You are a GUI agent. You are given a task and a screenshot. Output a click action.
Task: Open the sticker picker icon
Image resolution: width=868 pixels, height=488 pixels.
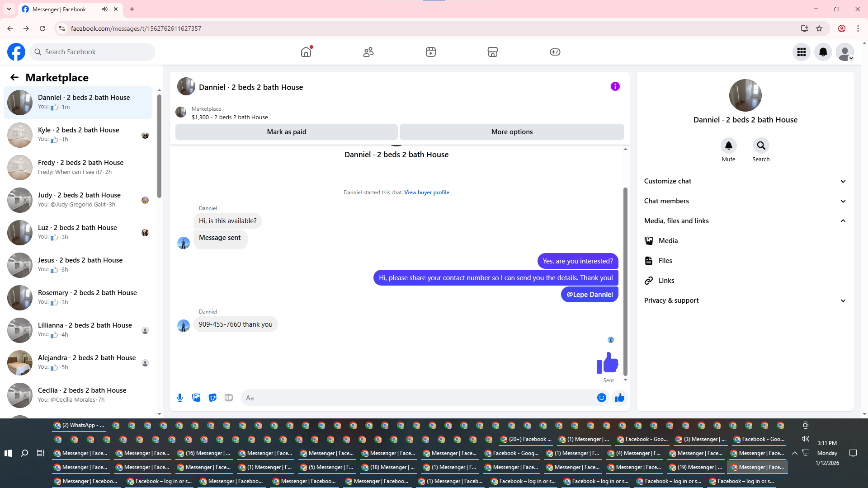pos(212,398)
